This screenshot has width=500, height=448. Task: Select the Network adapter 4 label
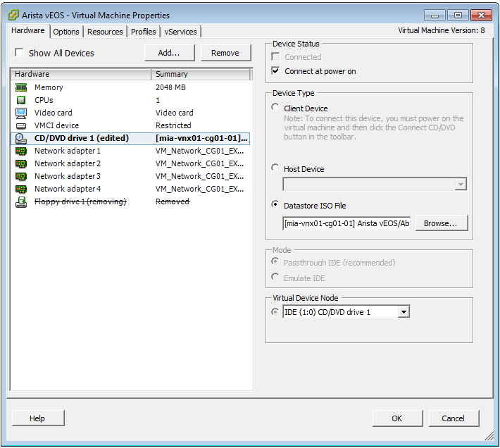coord(68,189)
